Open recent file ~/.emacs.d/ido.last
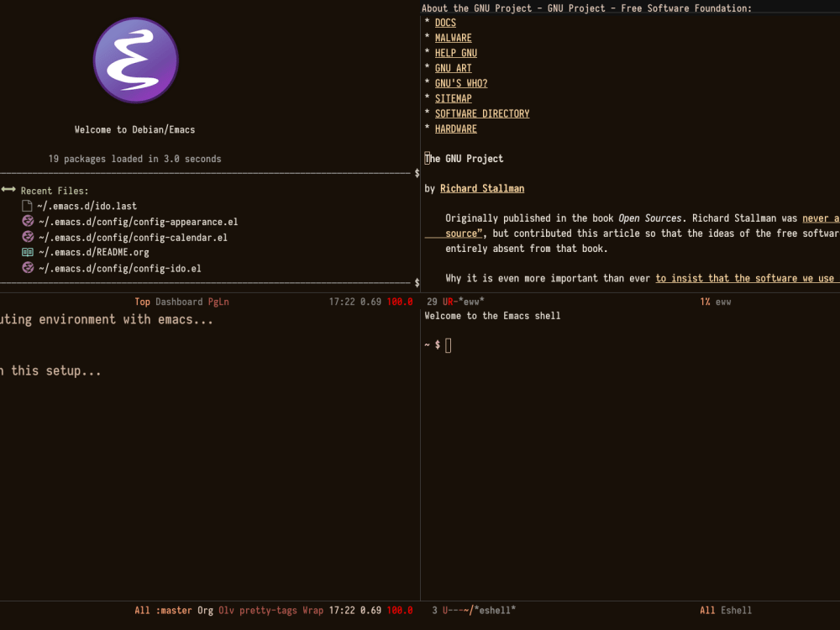The width and height of the screenshot is (840, 630). pyautogui.click(x=87, y=207)
